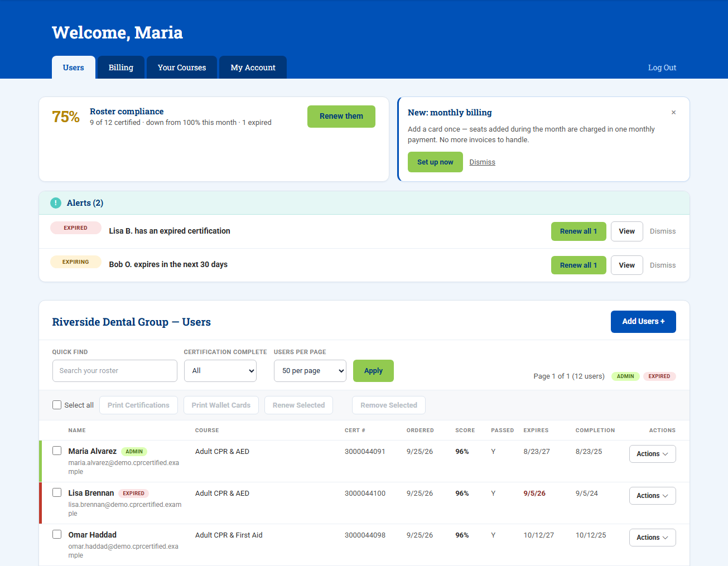Open the Certification Complete dropdown
This screenshot has width=728, height=566.
(x=220, y=371)
